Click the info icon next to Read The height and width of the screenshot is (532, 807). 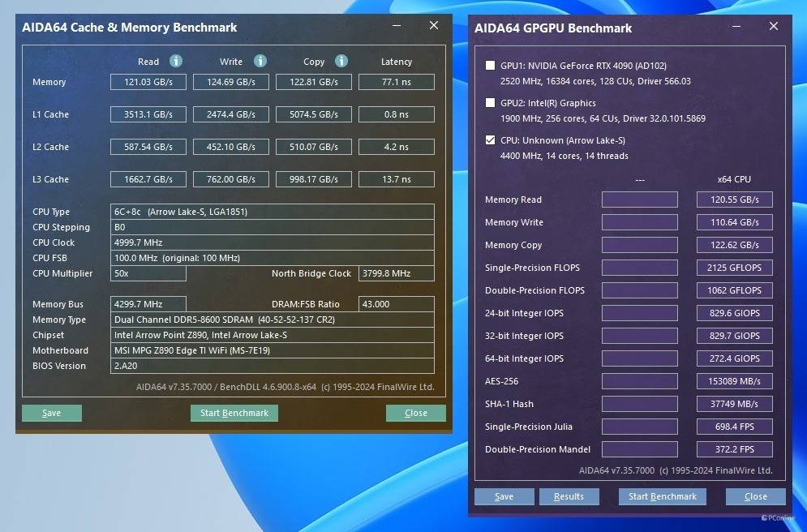pyautogui.click(x=176, y=61)
